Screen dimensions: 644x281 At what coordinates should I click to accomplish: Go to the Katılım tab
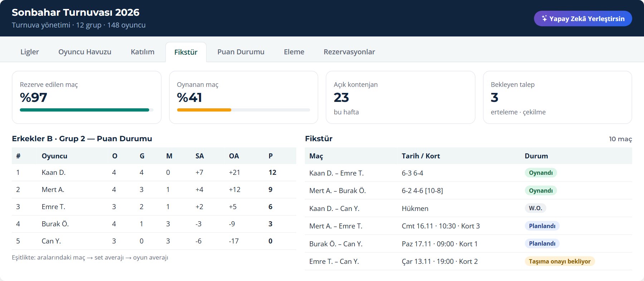point(142,52)
